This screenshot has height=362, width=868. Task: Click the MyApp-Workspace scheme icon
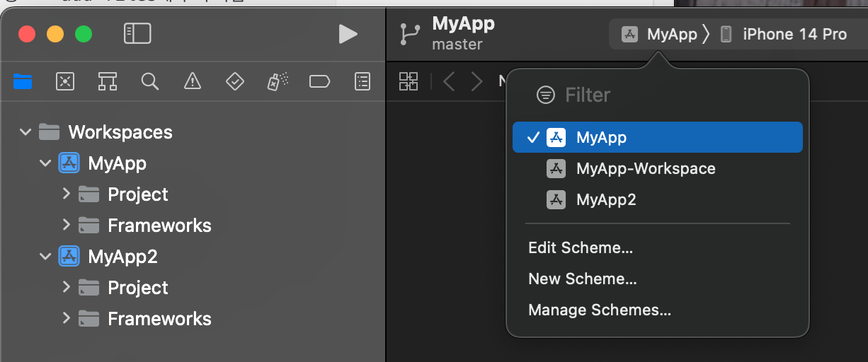556,168
